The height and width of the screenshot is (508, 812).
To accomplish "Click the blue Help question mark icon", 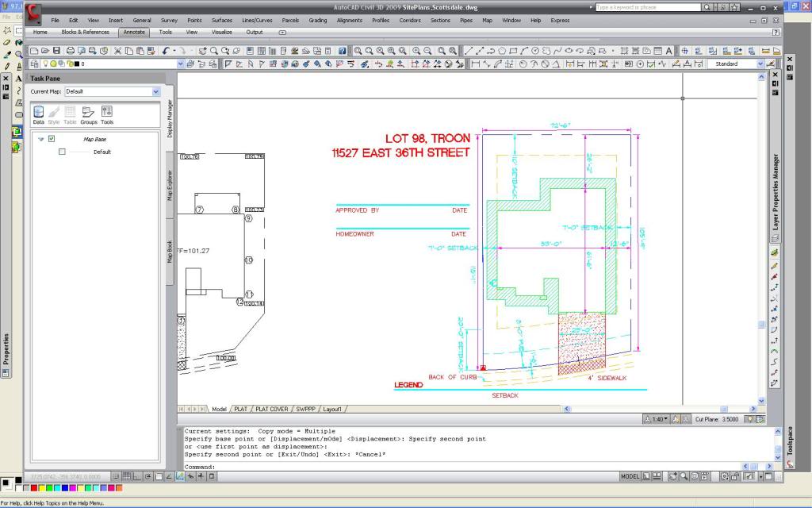I will pyautogui.click(x=342, y=51).
